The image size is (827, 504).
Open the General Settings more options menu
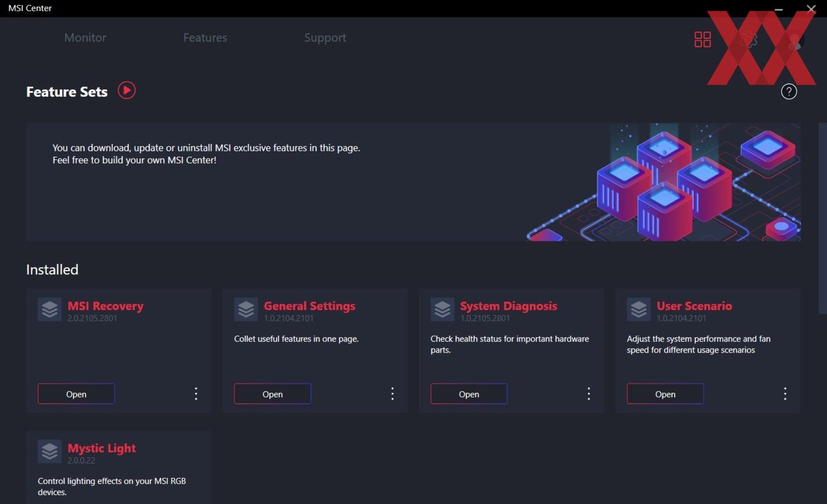(392, 394)
